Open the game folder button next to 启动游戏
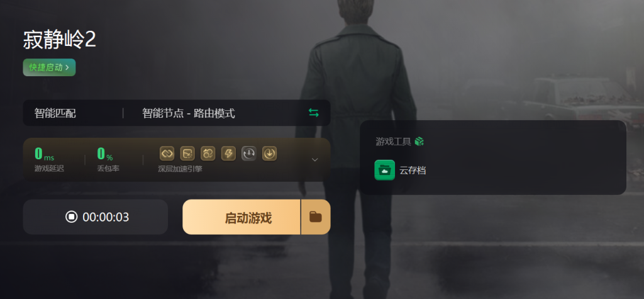Screen dimensions: 644x299 [316, 217]
